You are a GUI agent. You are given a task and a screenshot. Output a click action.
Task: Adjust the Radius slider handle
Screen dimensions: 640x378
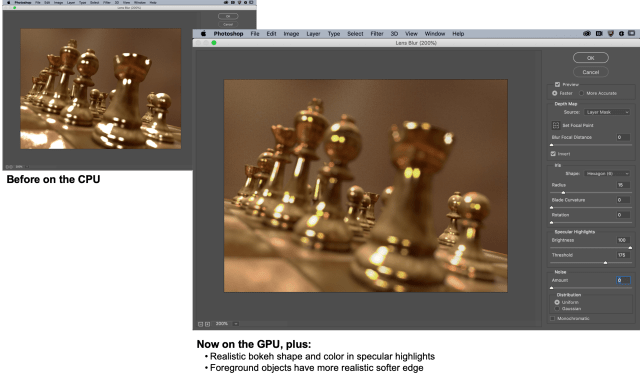pos(563,193)
